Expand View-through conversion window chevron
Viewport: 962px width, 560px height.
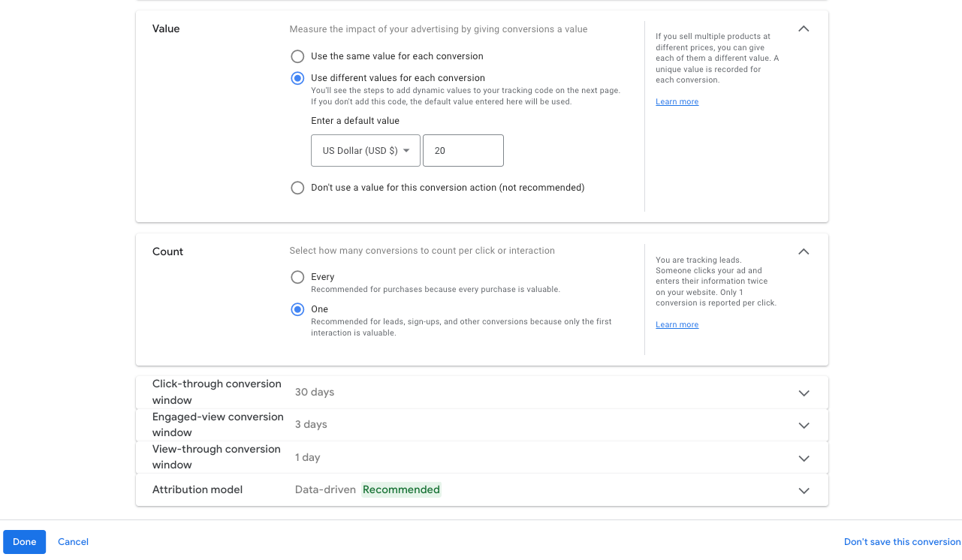(804, 458)
